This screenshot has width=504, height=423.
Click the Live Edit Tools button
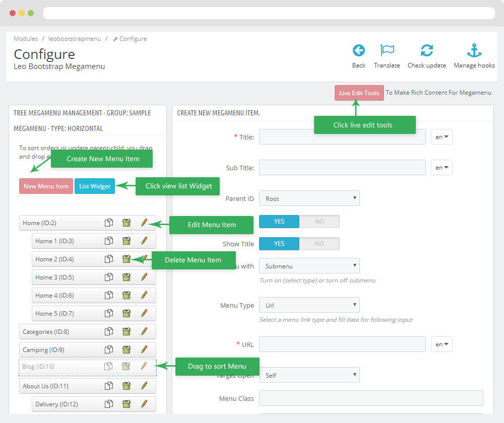coord(359,93)
